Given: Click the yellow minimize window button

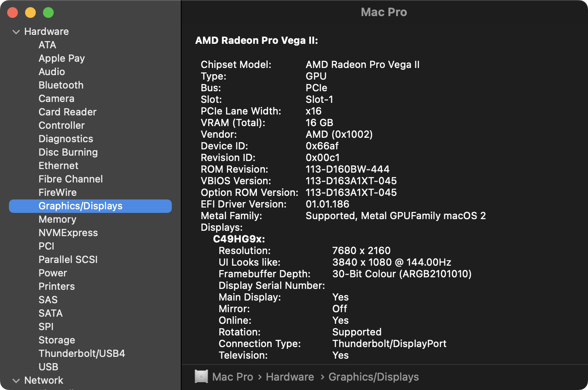Looking at the screenshot, I should pos(30,13).
